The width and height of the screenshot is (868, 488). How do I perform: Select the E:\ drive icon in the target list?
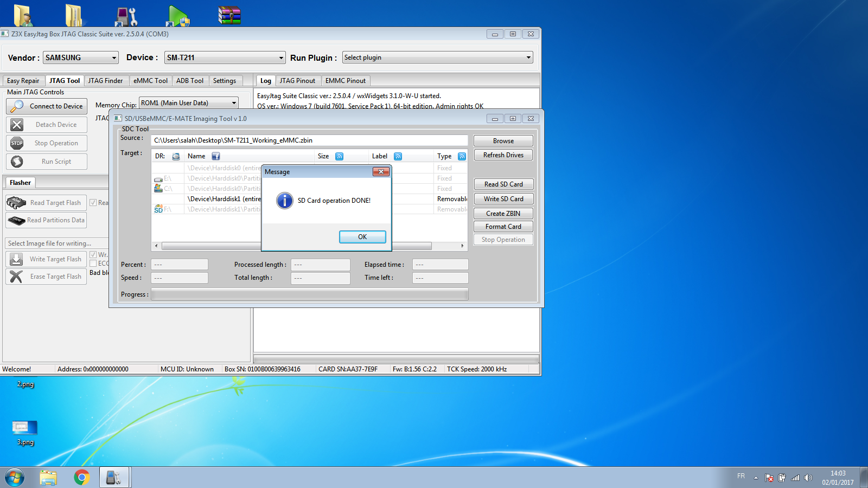tap(158, 178)
